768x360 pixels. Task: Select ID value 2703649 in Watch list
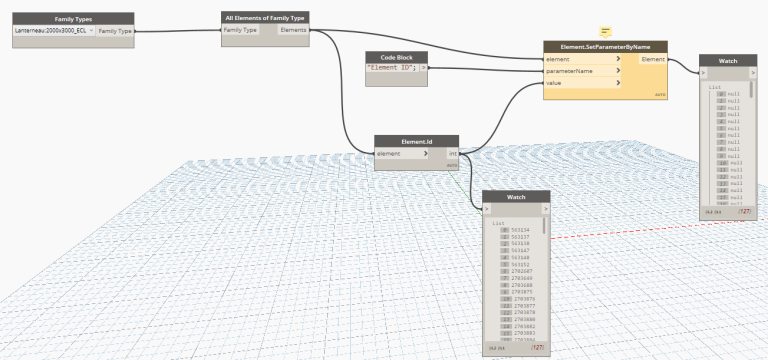[x=522, y=278]
